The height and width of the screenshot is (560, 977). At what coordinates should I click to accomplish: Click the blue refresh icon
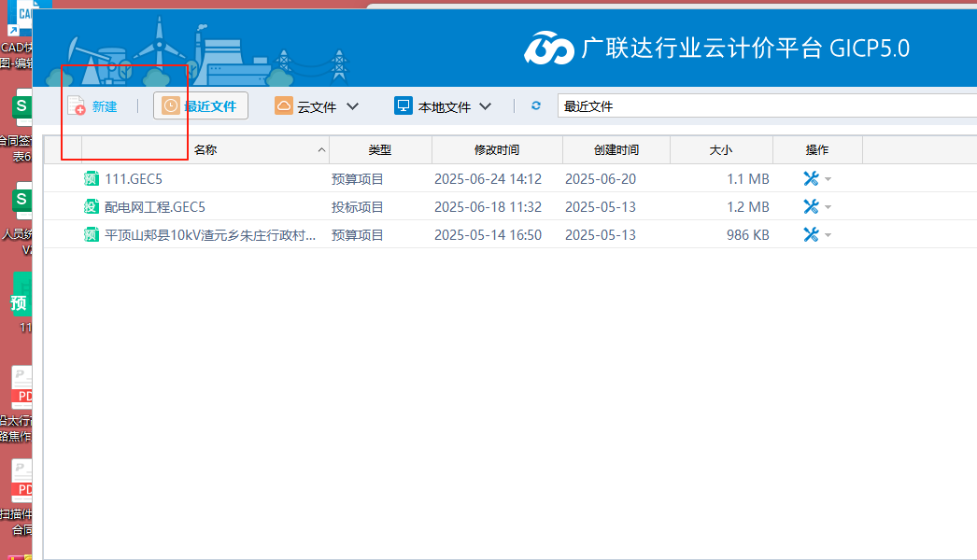536,105
